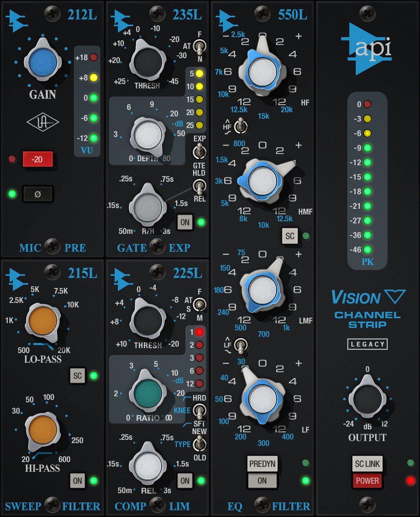Click the "PK" meter label
This screenshot has height=517, width=420.
tap(367, 262)
